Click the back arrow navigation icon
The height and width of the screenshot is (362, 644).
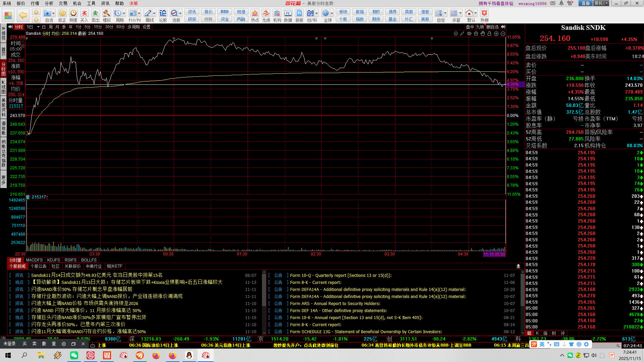pos(23,15)
